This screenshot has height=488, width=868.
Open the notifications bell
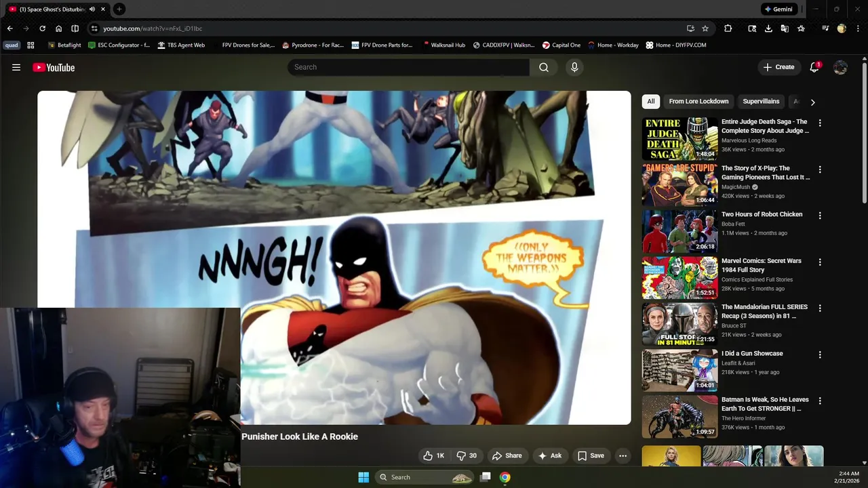(x=814, y=67)
